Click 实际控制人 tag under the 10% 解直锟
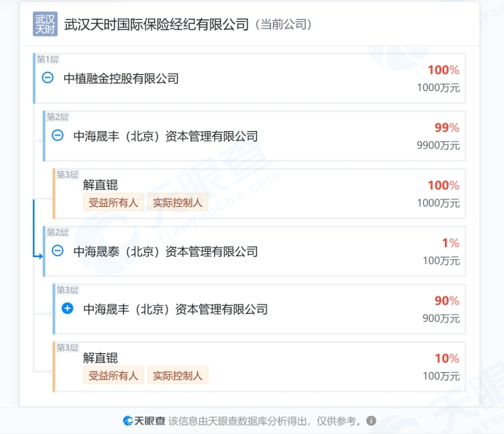 (178, 375)
